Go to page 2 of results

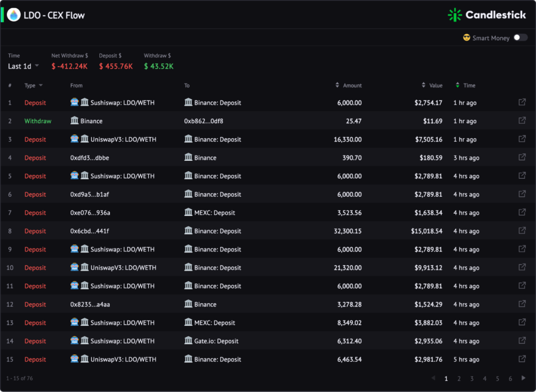[459, 379]
